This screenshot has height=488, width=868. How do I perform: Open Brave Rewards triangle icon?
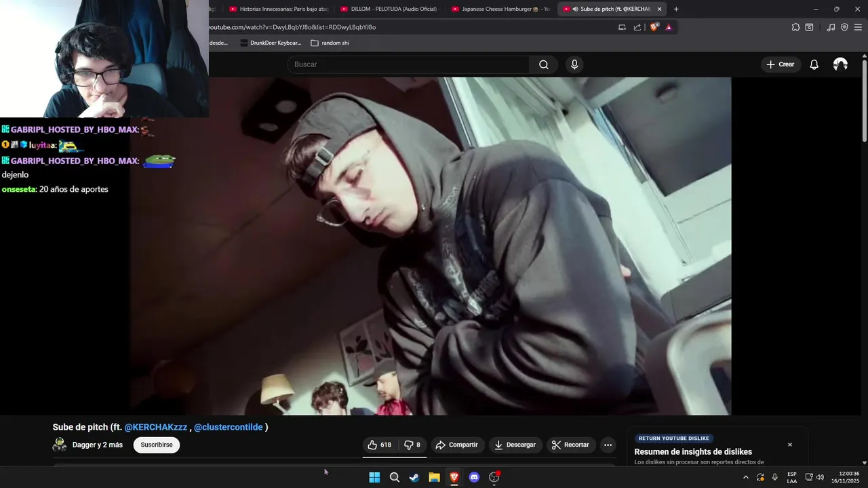click(669, 27)
